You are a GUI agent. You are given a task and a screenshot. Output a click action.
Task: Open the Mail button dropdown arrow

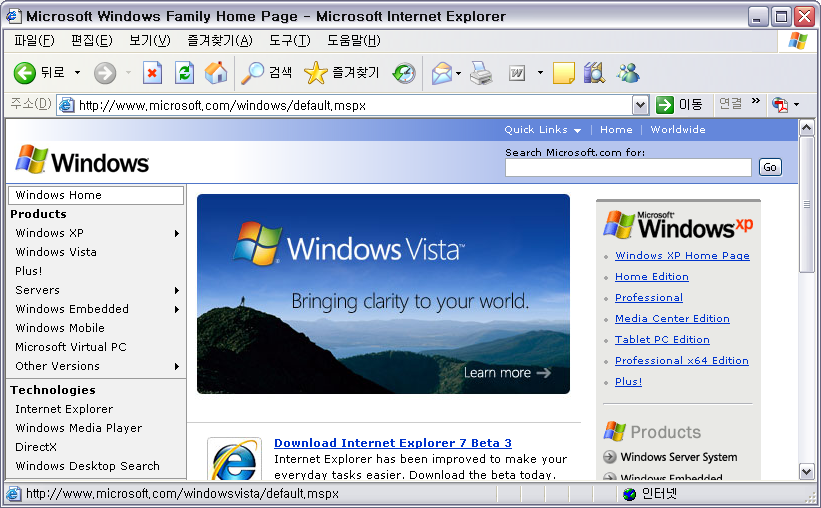point(459,73)
